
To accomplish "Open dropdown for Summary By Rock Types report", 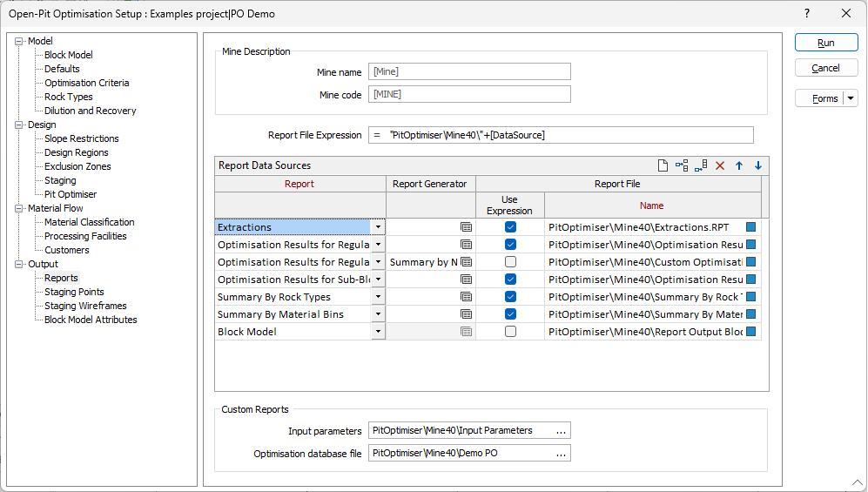I will coord(378,297).
